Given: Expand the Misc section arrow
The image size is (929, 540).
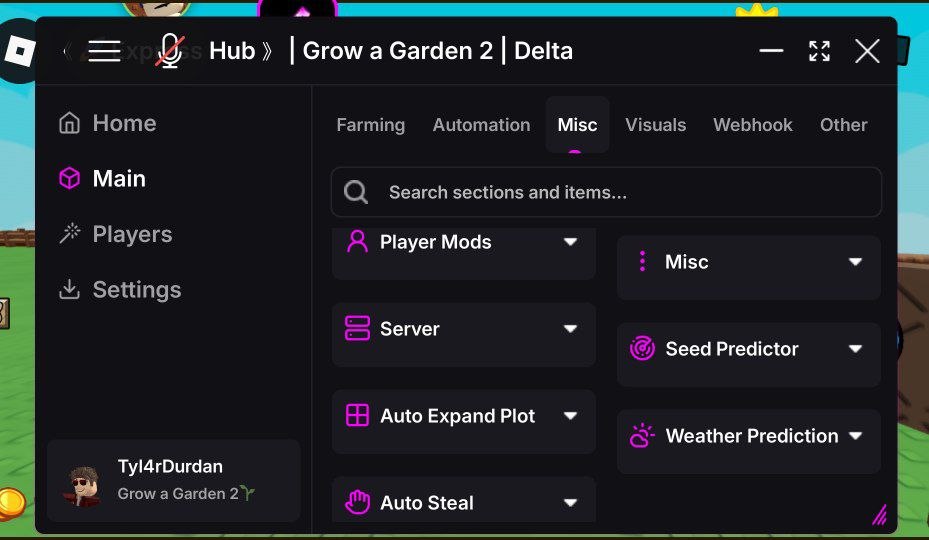Looking at the screenshot, I should tap(855, 262).
